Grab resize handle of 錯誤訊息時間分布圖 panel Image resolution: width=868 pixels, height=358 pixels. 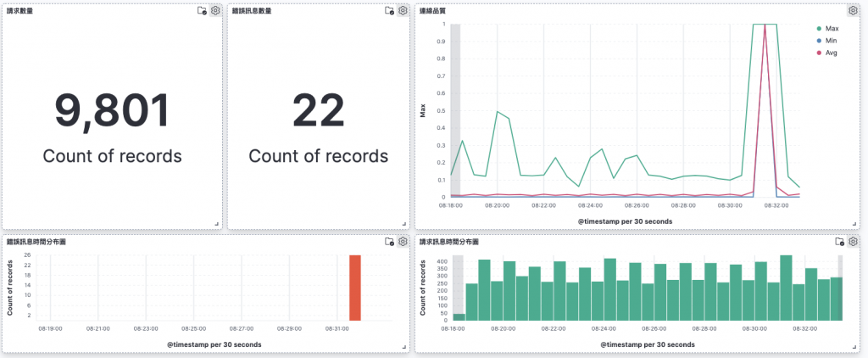point(404,347)
